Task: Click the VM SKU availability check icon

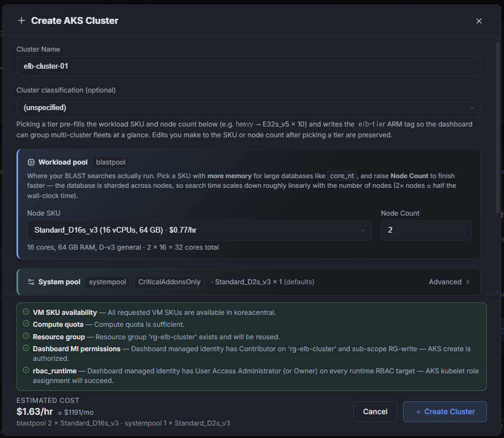Action: (x=26, y=311)
